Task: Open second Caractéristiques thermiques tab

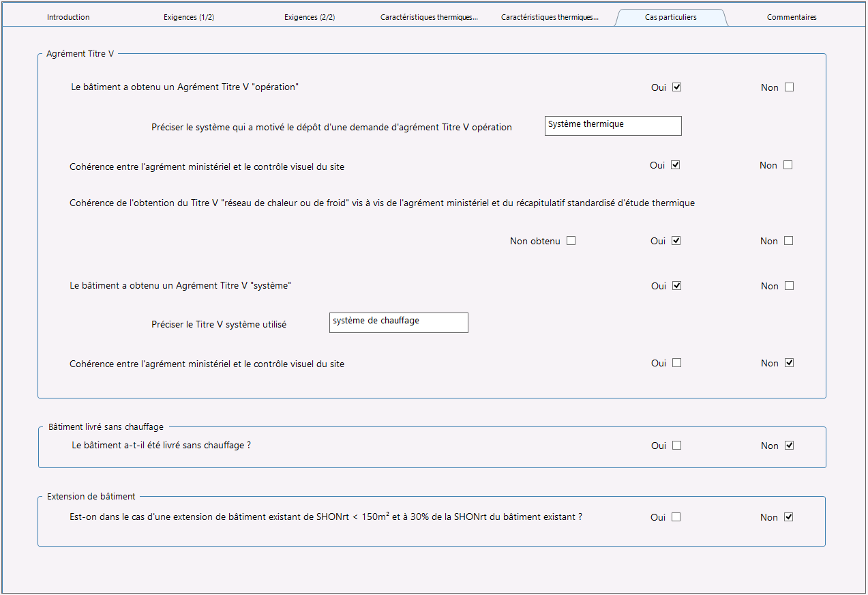Action: pyautogui.click(x=550, y=17)
